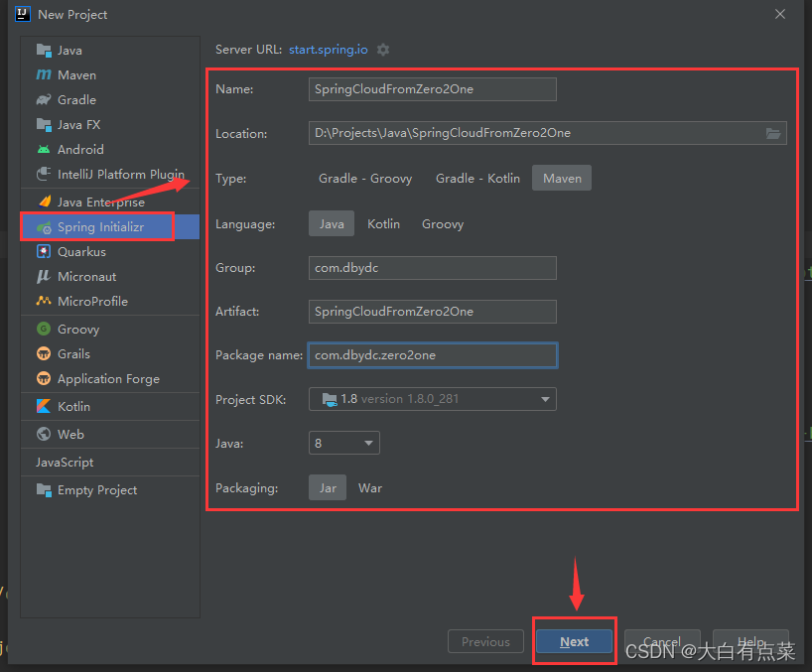Focus the Name input field
The height and width of the screenshot is (672, 812).
pyautogui.click(x=433, y=89)
